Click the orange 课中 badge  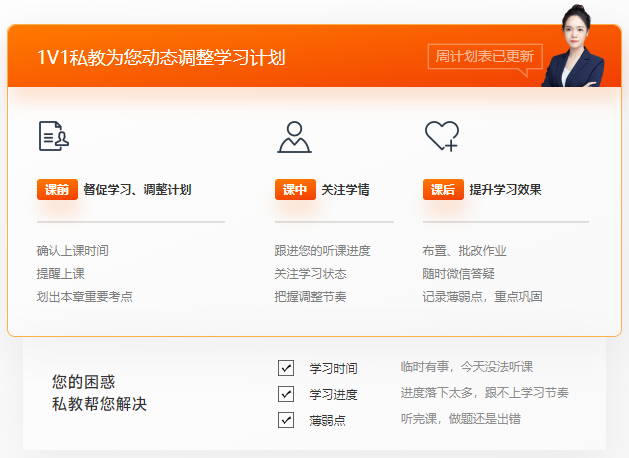click(295, 189)
